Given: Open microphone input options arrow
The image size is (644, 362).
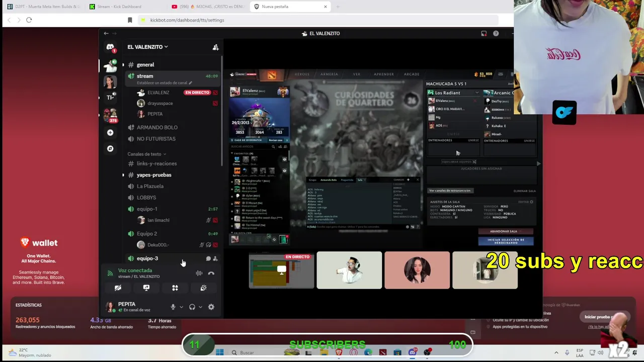Looking at the screenshot, I should click(181, 307).
